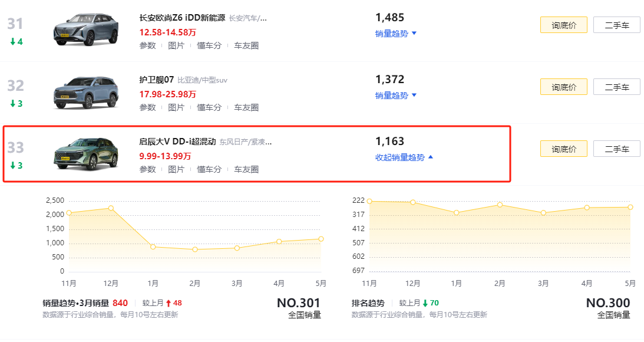Select 2月 point on ranking trend chart
This screenshot has width=644, height=342.
500,205
